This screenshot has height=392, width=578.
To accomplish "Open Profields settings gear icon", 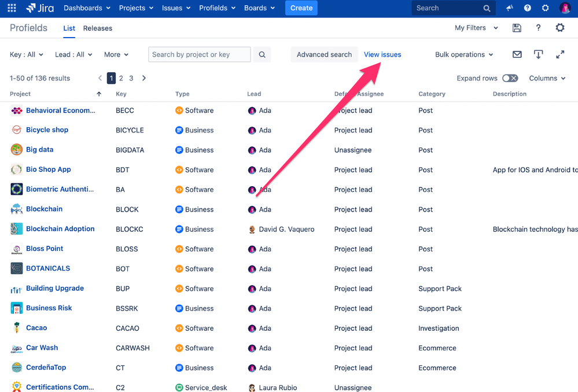I will 560,28.
